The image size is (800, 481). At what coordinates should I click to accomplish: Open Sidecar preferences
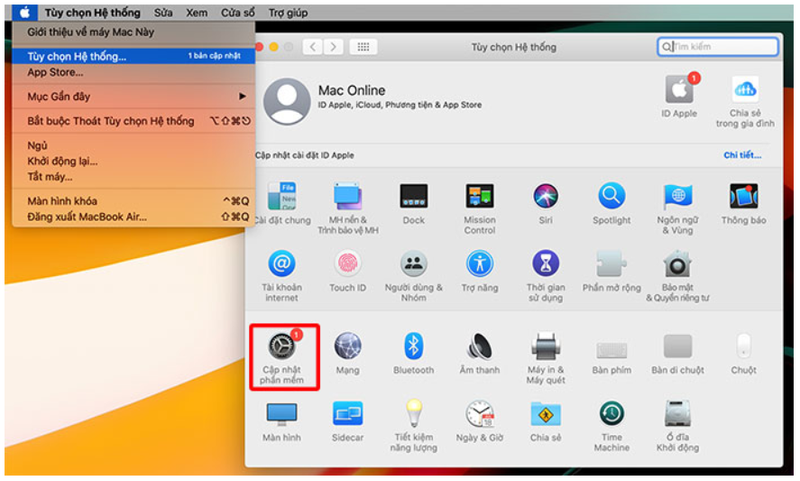coord(347,414)
